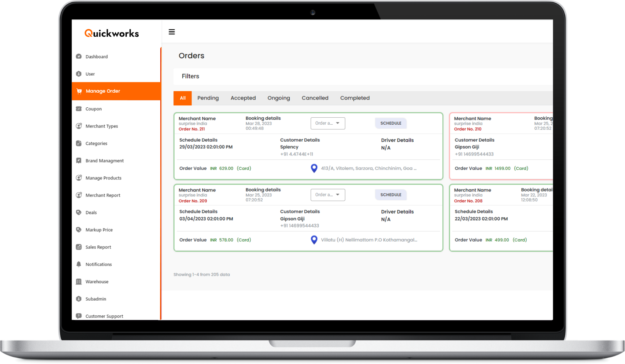
Task: Click the Customer Support icon
Action: pyautogui.click(x=79, y=316)
